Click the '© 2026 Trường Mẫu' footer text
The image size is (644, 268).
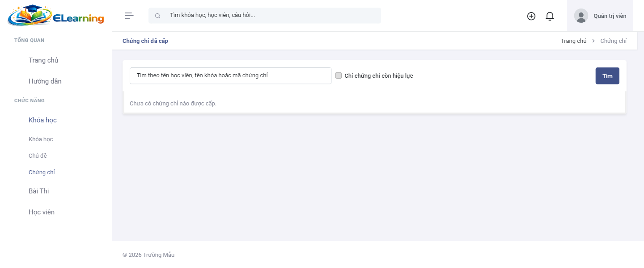tap(148, 255)
